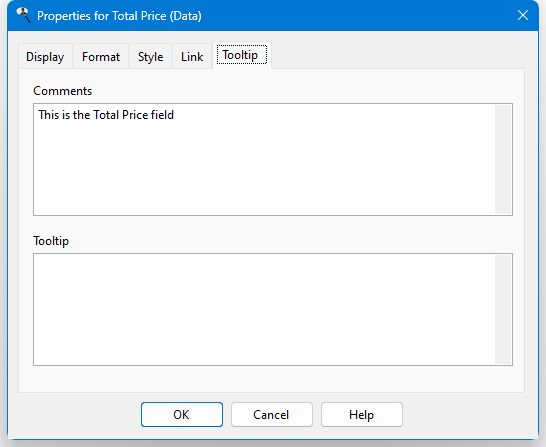Click the properties icon in the title bar
Screen dimensions: 546x447
24,15
